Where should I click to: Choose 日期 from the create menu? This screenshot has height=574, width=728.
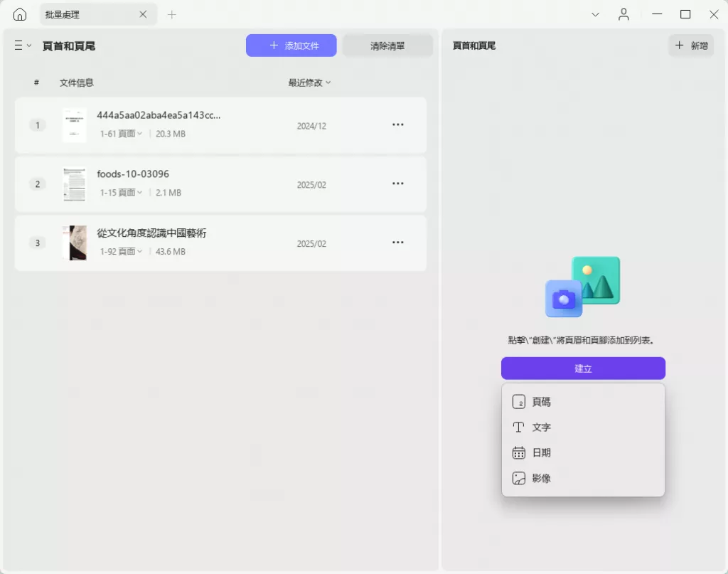point(583,453)
